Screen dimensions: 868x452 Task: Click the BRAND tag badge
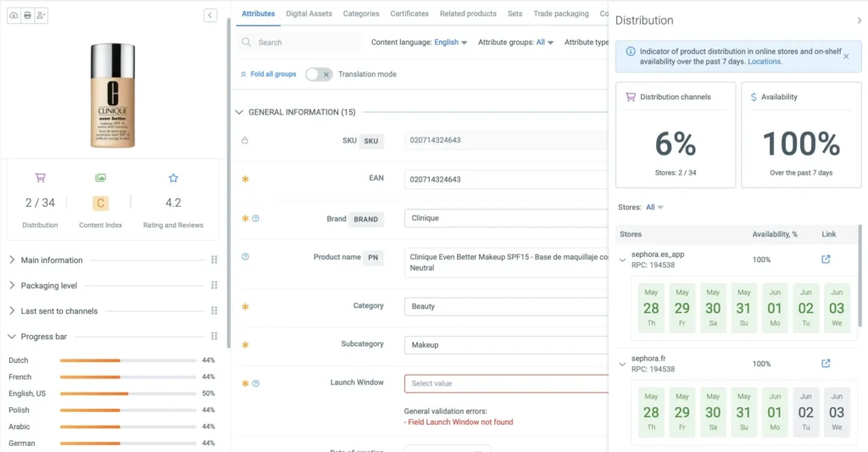click(366, 220)
